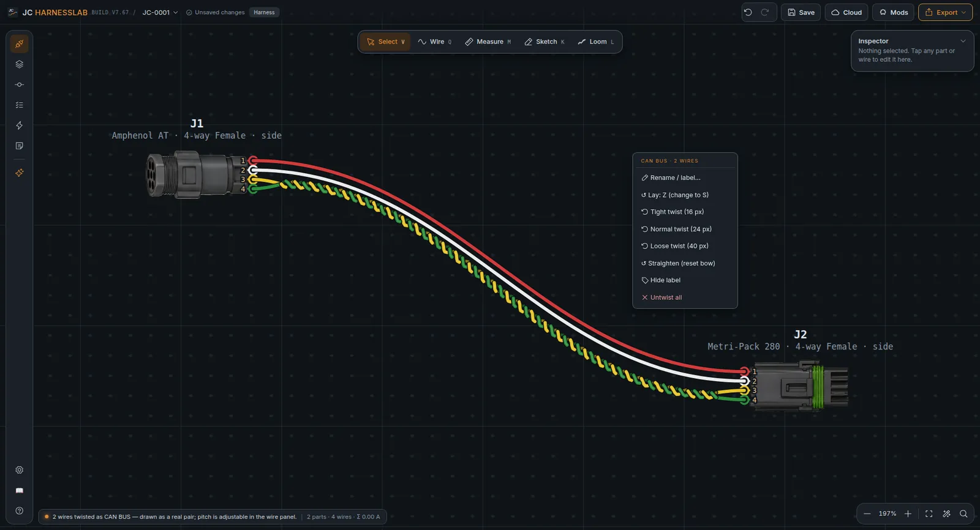980x530 pixels.
Task: Fit the harness to screen
Action: point(929,514)
